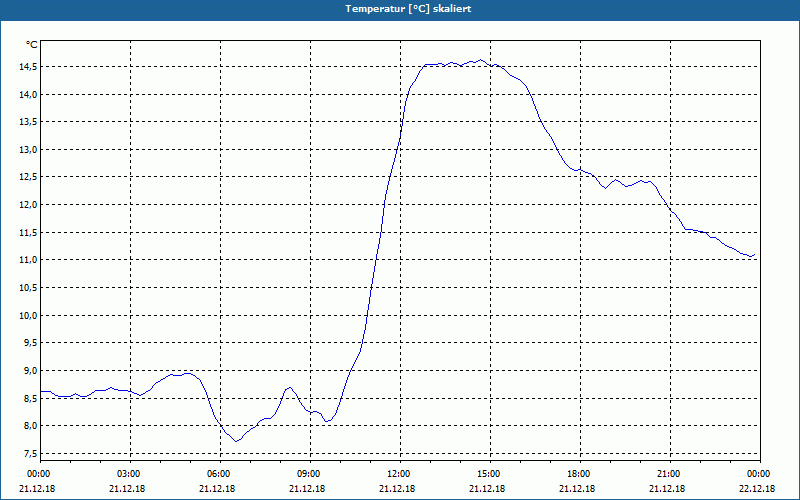Click the °C unit label on the axis
This screenshot has width=800, height=500.
(x=32, y=45)
